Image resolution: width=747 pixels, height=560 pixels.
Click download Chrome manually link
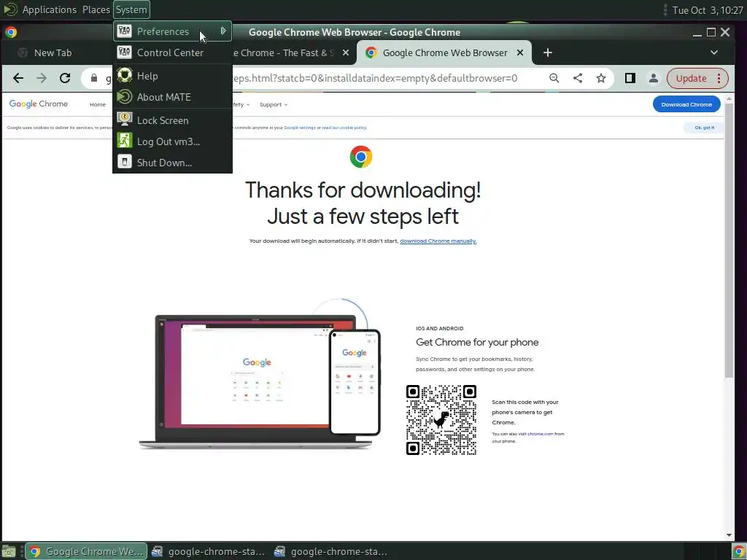(438, 241)
